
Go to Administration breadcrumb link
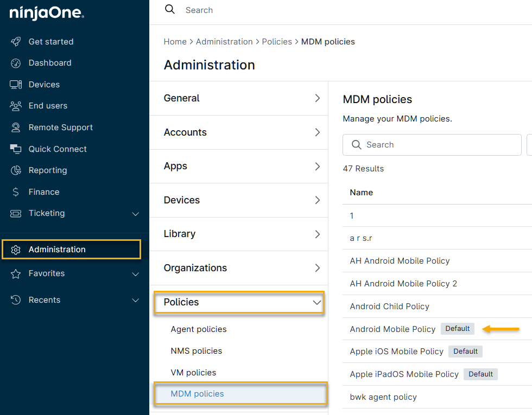(224, 42)
